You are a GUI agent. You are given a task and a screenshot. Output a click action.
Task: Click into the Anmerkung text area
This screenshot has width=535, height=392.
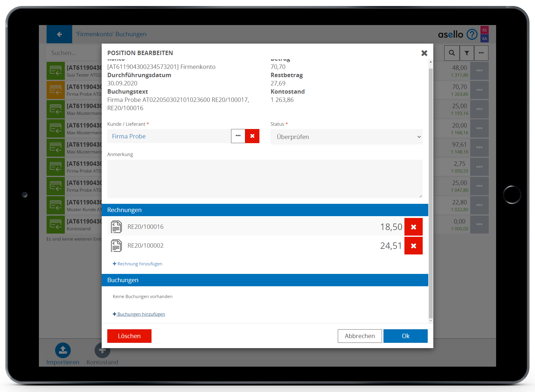pyautogui.click(x=265, y=179)
